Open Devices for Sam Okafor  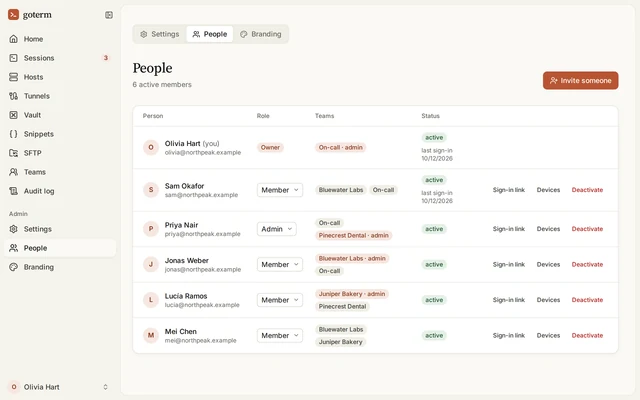pyautogui.click(x=548, y=190)
